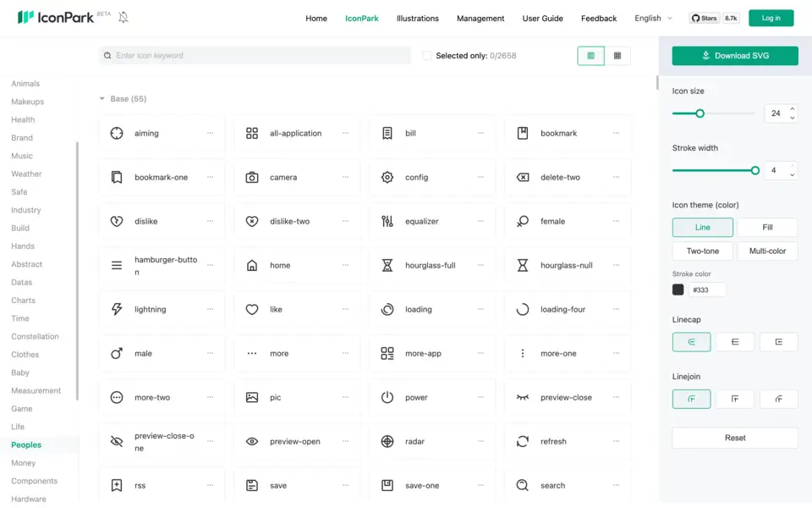Choose the search magnifier icon
This screenshot has height=508, width=812.
(x=523, y=486)
